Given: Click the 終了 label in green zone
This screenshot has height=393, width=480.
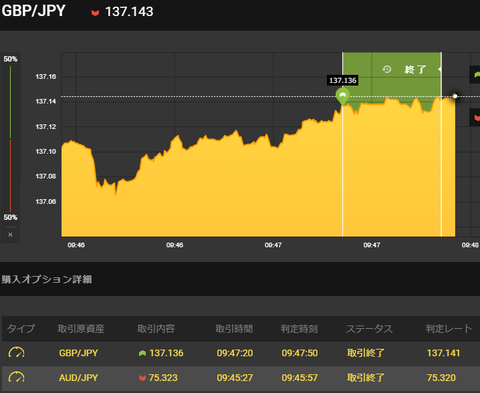Looking at the screenshot, I should (x=415, y=69).
